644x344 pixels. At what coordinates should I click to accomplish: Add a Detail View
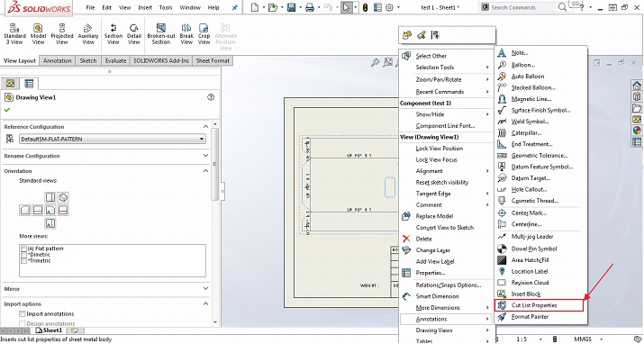(134, 34)
